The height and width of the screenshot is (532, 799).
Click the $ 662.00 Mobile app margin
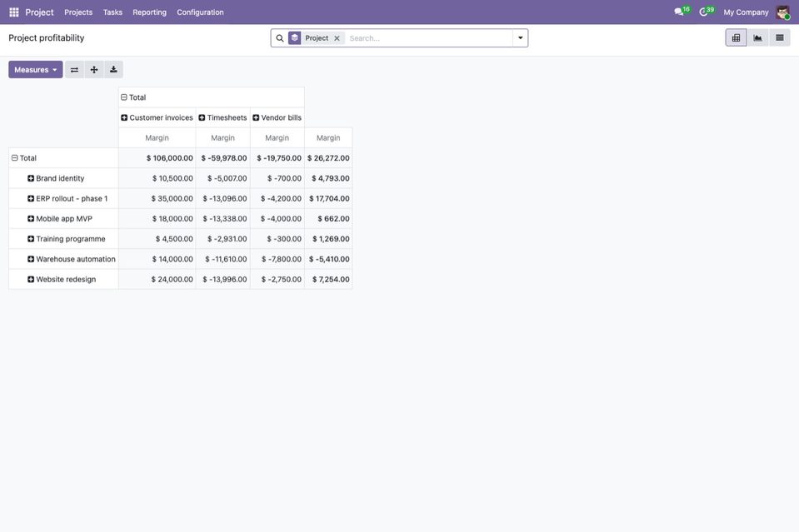coord(328,219)
